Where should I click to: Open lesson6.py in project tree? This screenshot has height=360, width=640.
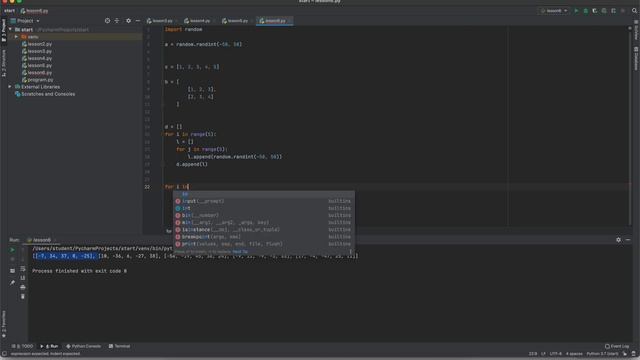40,73
